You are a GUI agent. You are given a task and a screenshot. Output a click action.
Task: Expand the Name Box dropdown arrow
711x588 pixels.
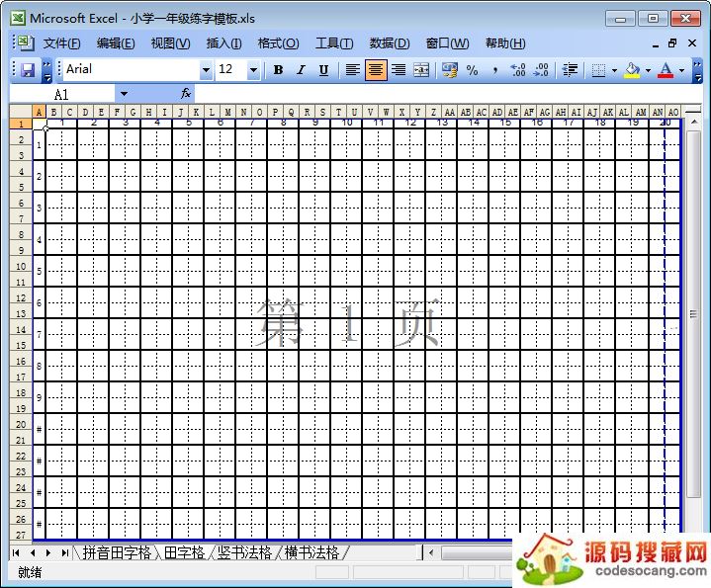(124, 94)
